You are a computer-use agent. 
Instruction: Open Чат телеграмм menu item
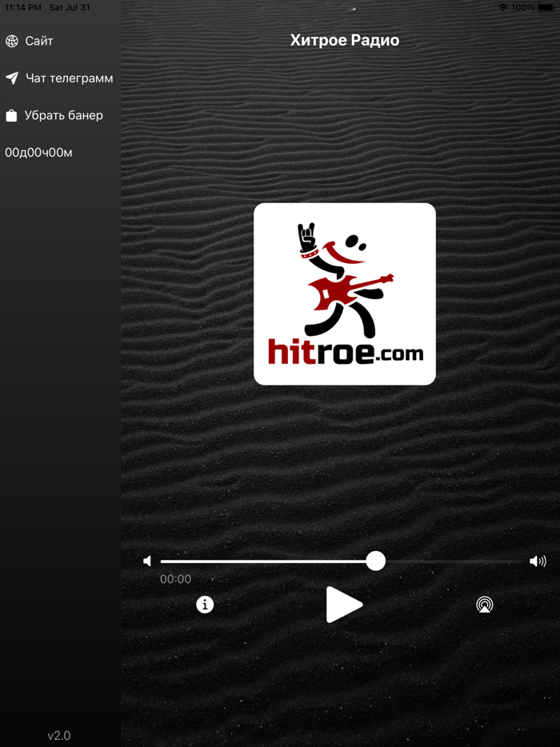(x=69, y=78)
